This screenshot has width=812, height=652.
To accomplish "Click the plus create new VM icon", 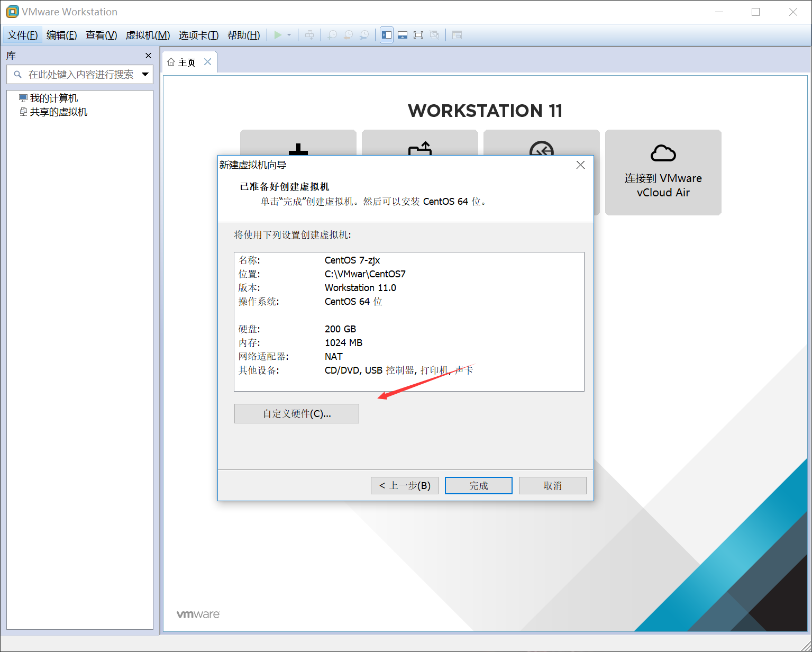I will [x=298, y=149].
